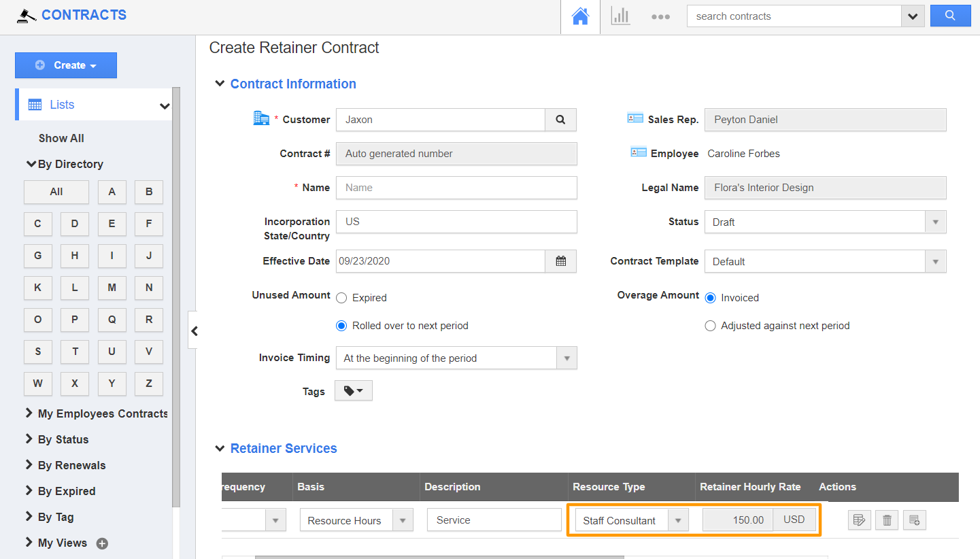Open the Resource Type dropdown
The width and height of the screenshot is (980, 559).
[x=678, y=520]
